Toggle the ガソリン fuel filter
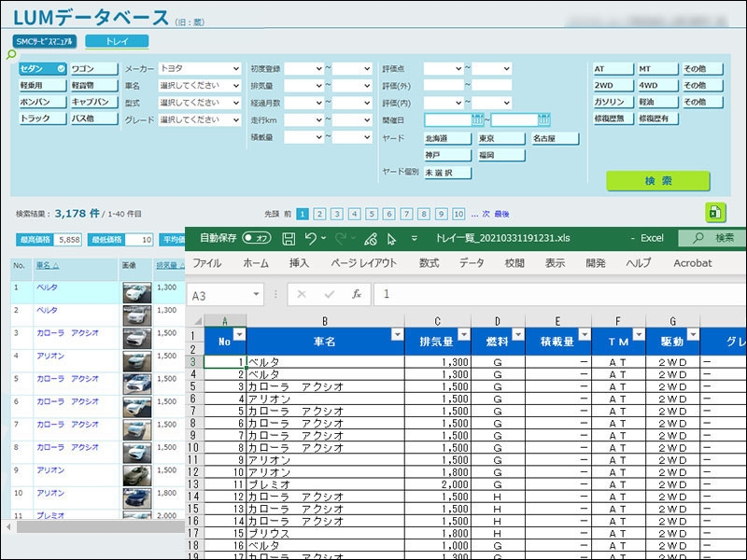This screenshot has width=747, height=560. click(x=613, y=102)
